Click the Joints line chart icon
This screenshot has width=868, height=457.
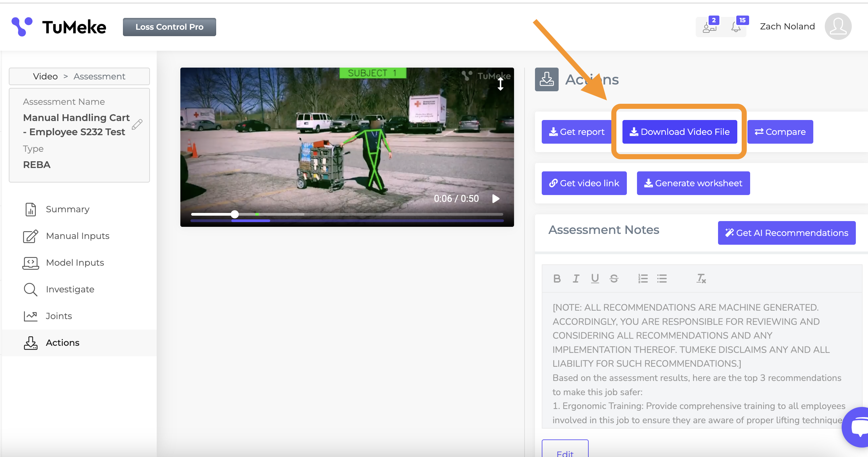[x=31, y=316]
